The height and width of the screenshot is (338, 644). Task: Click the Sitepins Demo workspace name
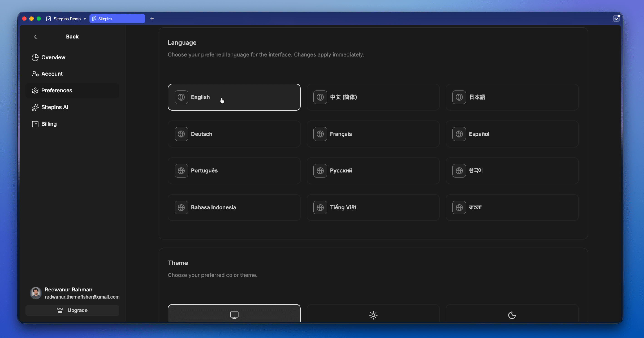[x=67, y=19]
